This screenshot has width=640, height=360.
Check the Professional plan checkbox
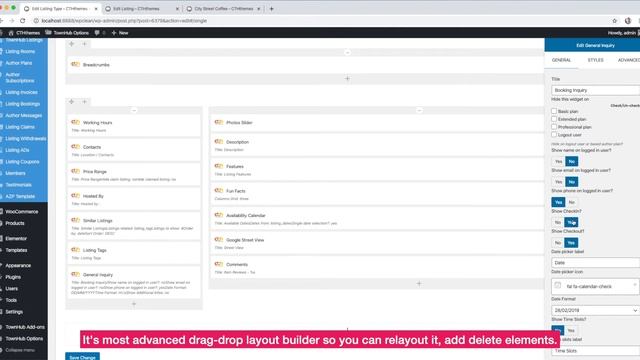tap(554, 127)
